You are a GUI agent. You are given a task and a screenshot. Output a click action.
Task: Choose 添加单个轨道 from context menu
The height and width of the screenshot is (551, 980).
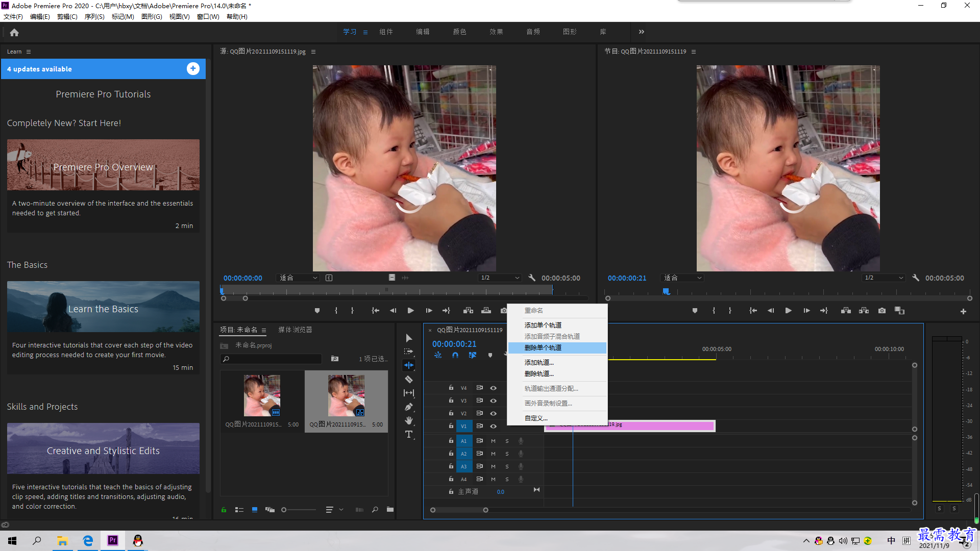(x=557, y=325)
